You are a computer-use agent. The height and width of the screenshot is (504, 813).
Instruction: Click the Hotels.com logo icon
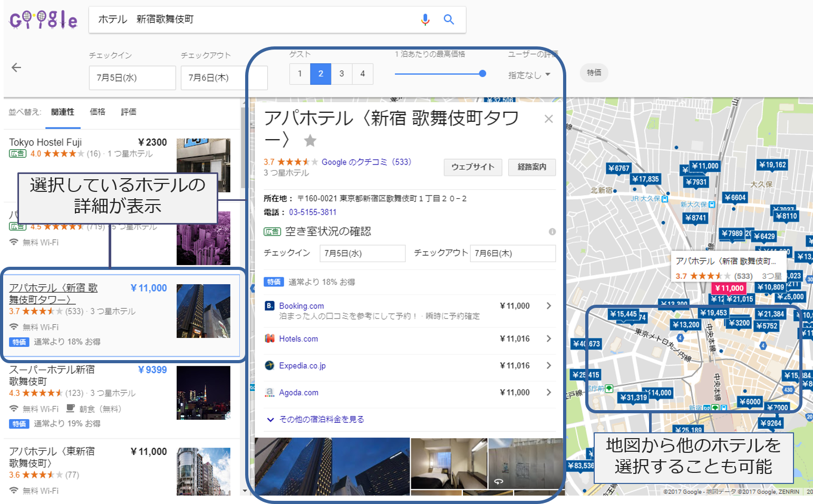click(x=269, y=338)
